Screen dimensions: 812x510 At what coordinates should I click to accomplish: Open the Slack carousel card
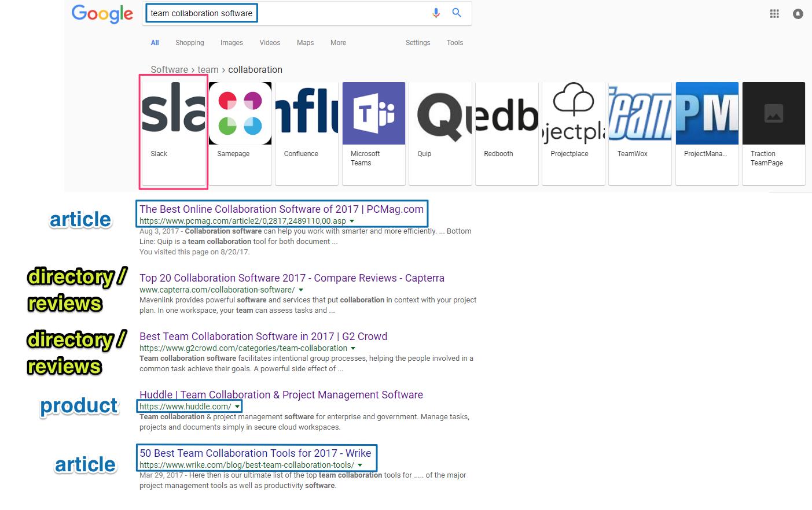[174, 133]
